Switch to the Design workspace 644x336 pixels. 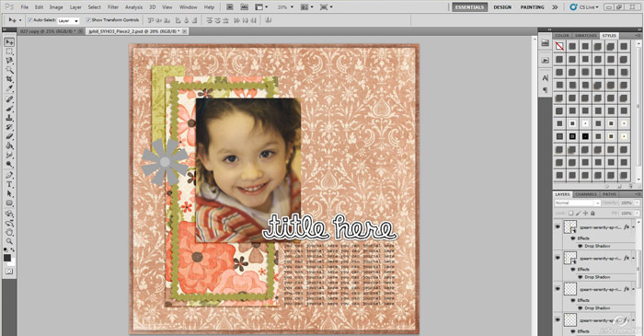pyautogui.click(x=502, y=7)
